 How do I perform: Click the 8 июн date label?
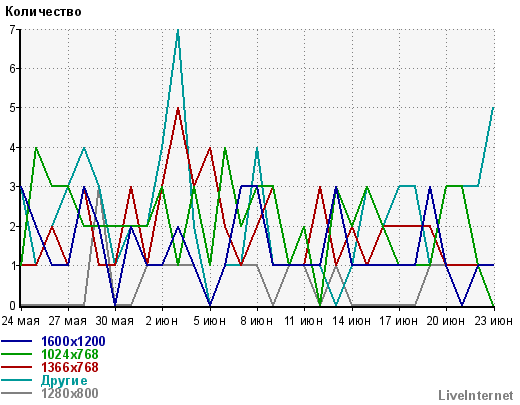[257, 321]
